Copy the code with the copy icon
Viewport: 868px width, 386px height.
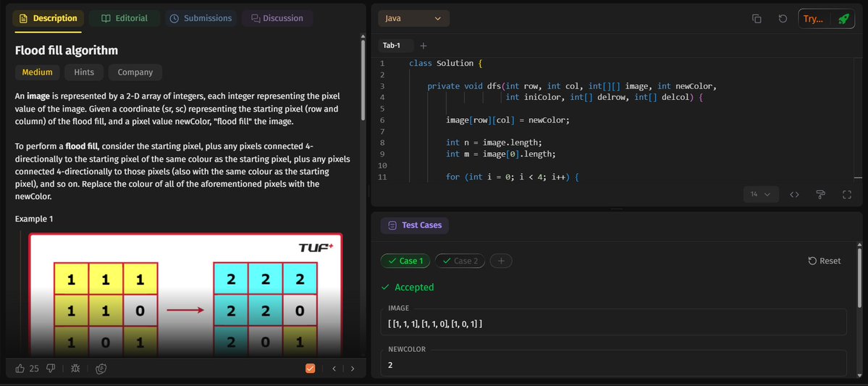click(757, 18)
